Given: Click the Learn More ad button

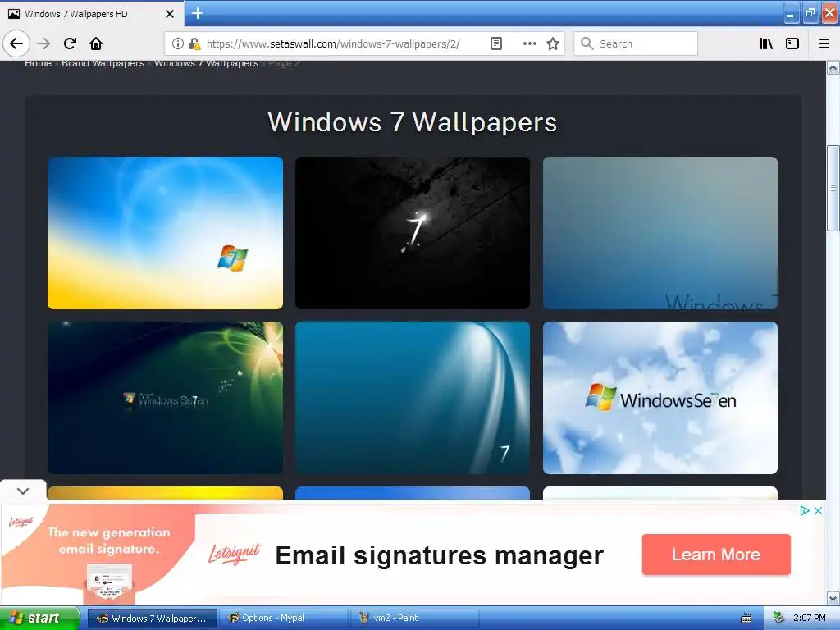Looking at the screenshot, I should click(716, 555).
